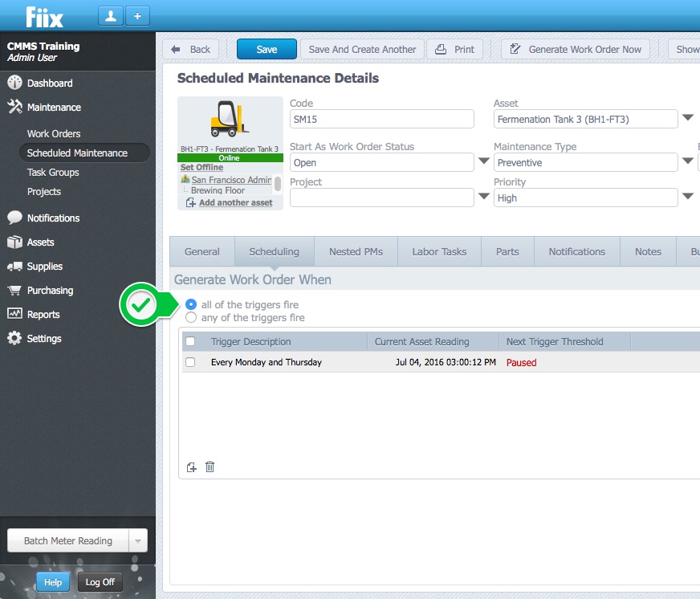This screenshot has width=700, height=599.
Task: Open the Project dropdown arrow
Action: pos(484,196)
